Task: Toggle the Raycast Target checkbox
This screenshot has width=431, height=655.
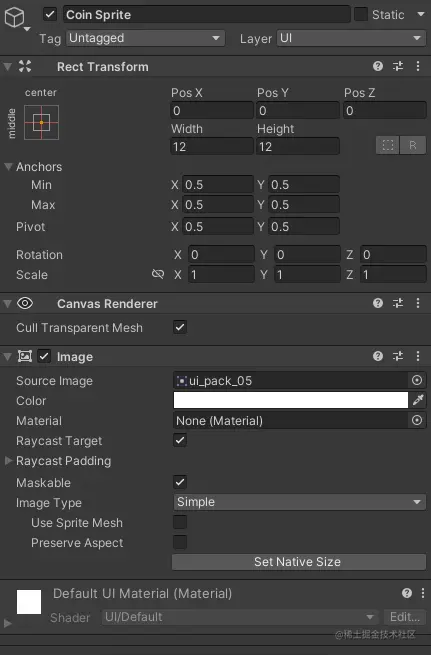Action: click(180, 440)
